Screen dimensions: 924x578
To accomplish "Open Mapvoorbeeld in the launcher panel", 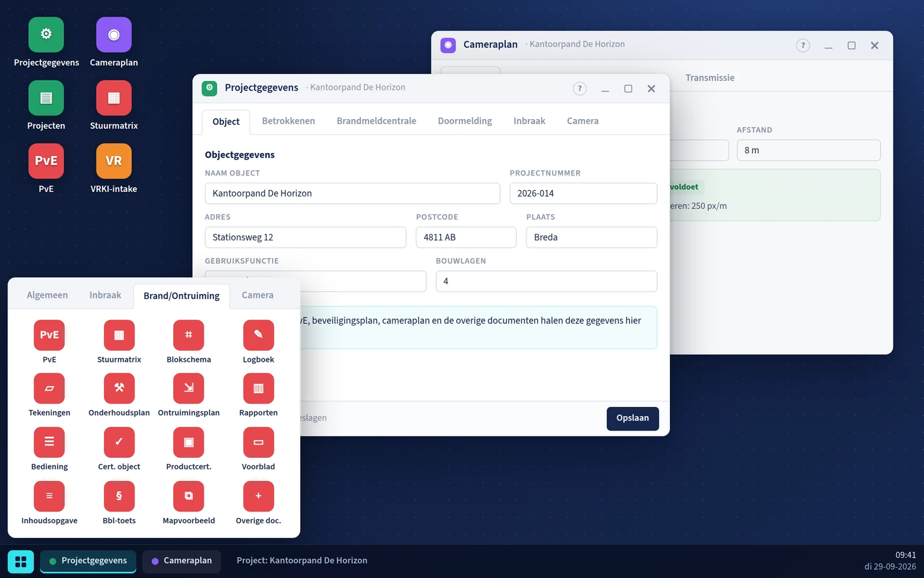I will (189, 503).
